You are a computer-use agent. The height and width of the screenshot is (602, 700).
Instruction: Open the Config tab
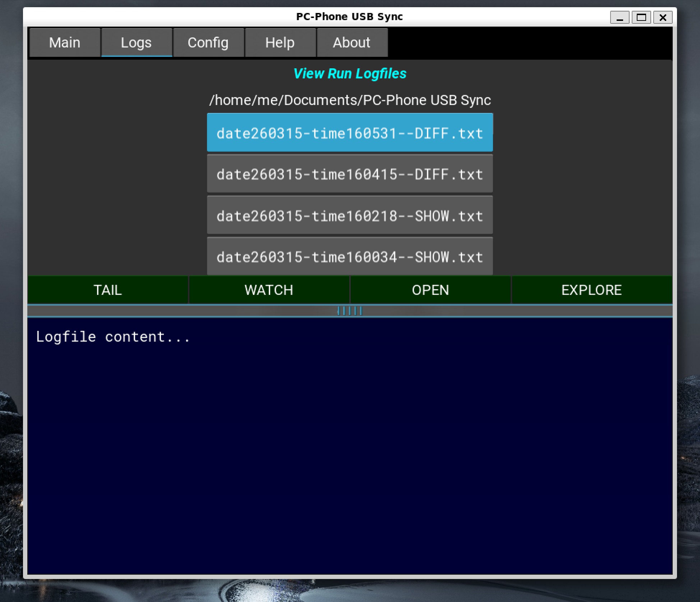(x=208, y=43)
